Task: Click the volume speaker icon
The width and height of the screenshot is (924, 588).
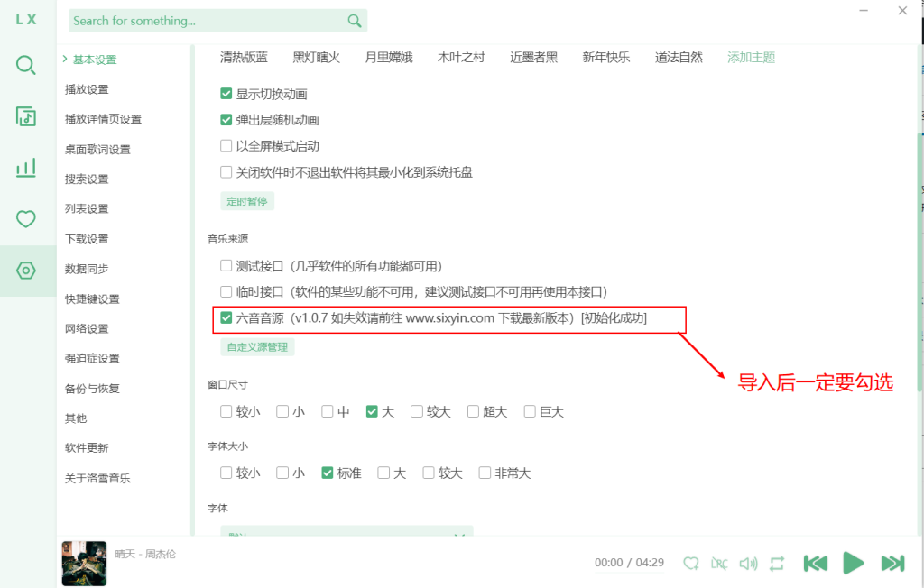Action: 748,563
